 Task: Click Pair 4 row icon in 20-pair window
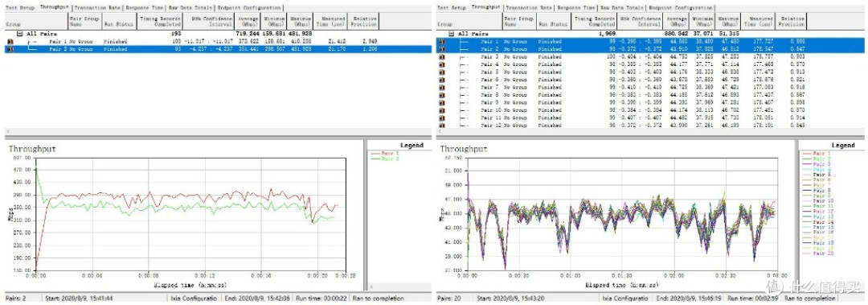click(x=442, y=64)
